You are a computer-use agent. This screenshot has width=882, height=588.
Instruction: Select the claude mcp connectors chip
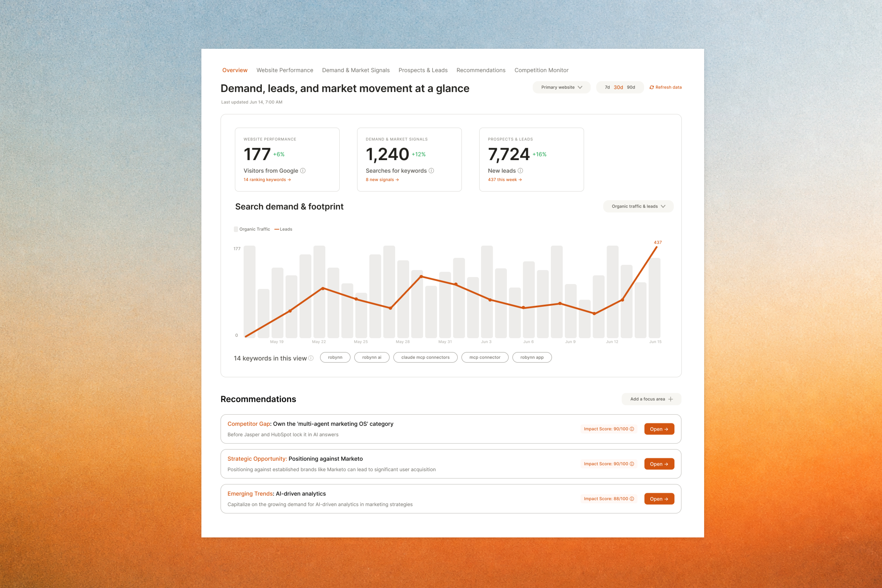(425, 357)
